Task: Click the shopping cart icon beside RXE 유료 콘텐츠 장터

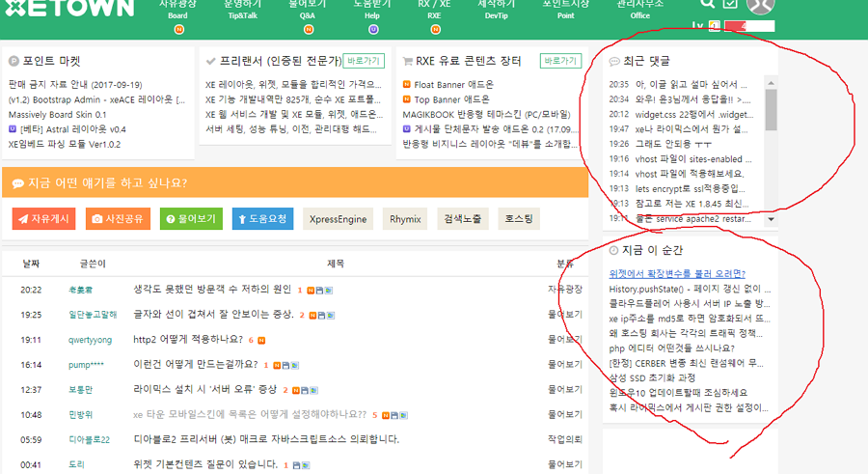Action: (408, 61)
